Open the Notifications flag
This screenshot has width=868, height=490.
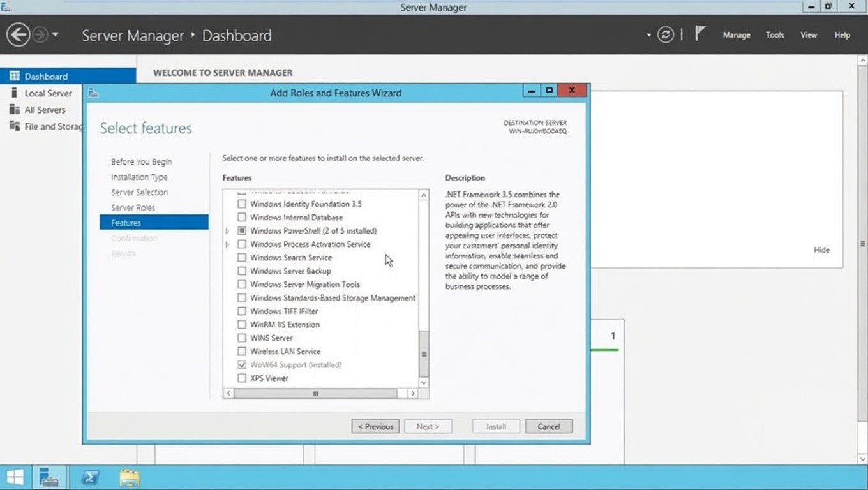(x=700, y=34)
